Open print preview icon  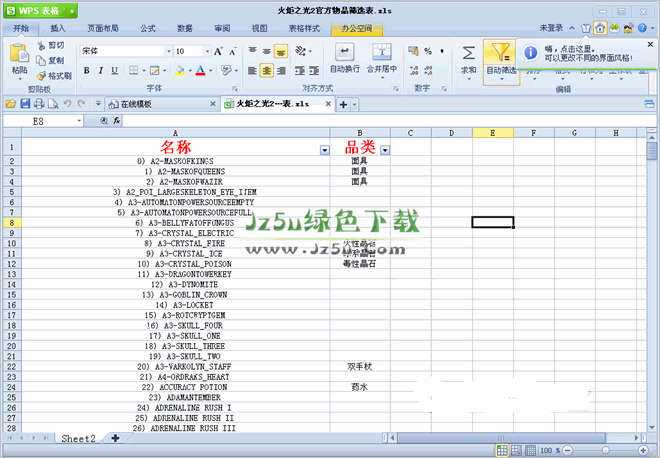coord(53,104)
